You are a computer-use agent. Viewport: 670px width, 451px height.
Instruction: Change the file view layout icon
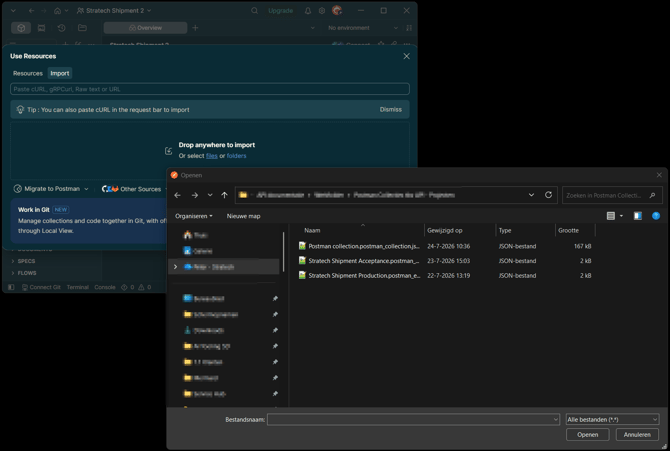(611, 216)
